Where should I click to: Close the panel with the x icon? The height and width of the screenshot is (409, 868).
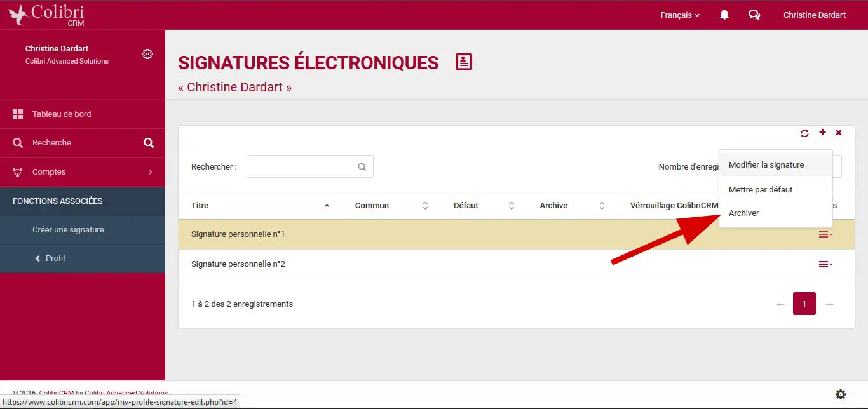[839, 133]
